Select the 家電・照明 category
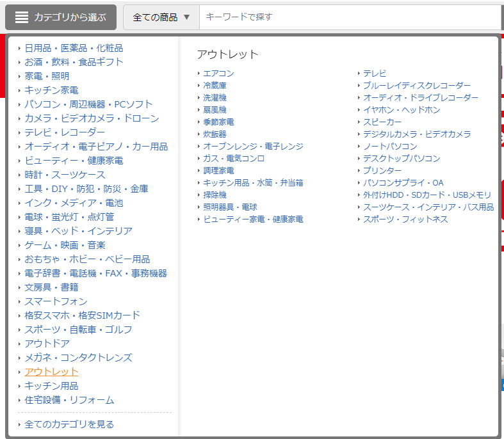504x439 pixels. 47,76
